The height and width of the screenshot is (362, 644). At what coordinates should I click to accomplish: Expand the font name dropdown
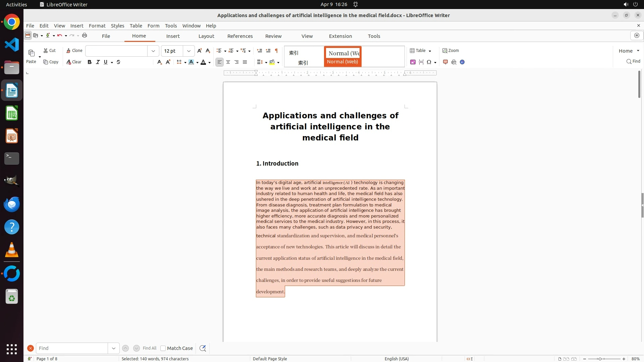click(x=153, y=51)
